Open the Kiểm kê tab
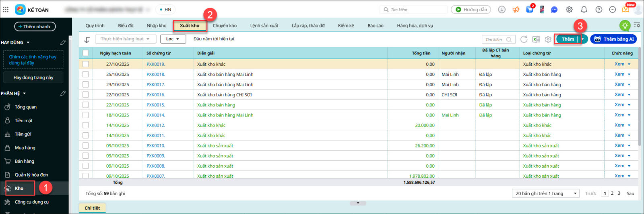This screenshot has height=214, width=644. [346, 25]
